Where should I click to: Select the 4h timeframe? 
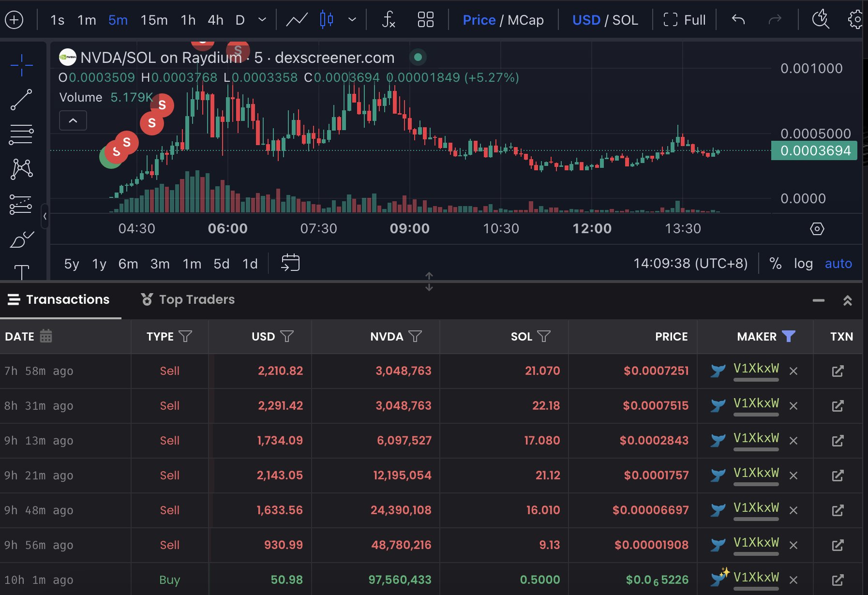[x=216, y=20]
